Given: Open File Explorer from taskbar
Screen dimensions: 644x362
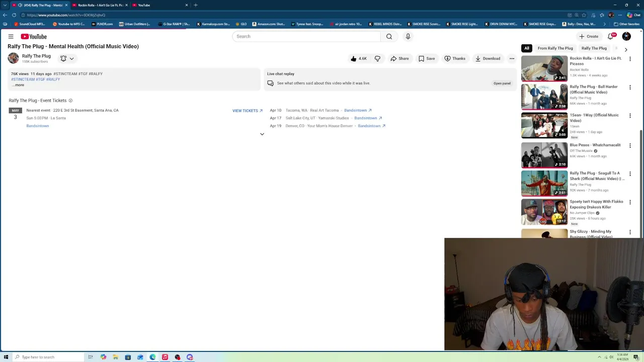Looking at the screenshot, I should click(115, 357).
